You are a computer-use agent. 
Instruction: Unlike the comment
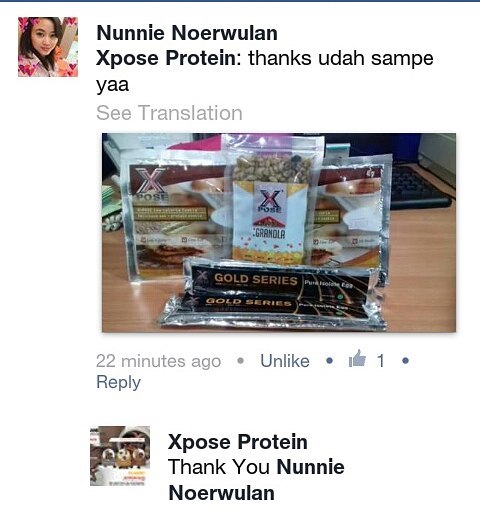[285, 361]
